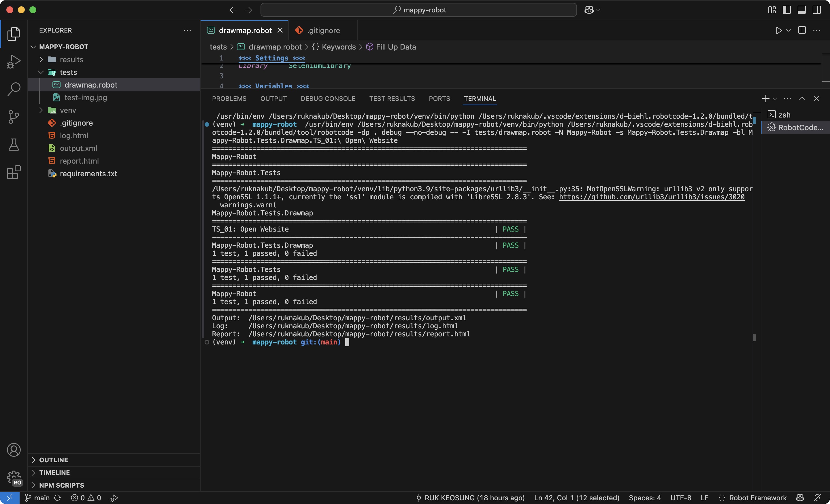830x504 pixels.
Task: Click the main branch in status bar
Action: pos(37,498)
